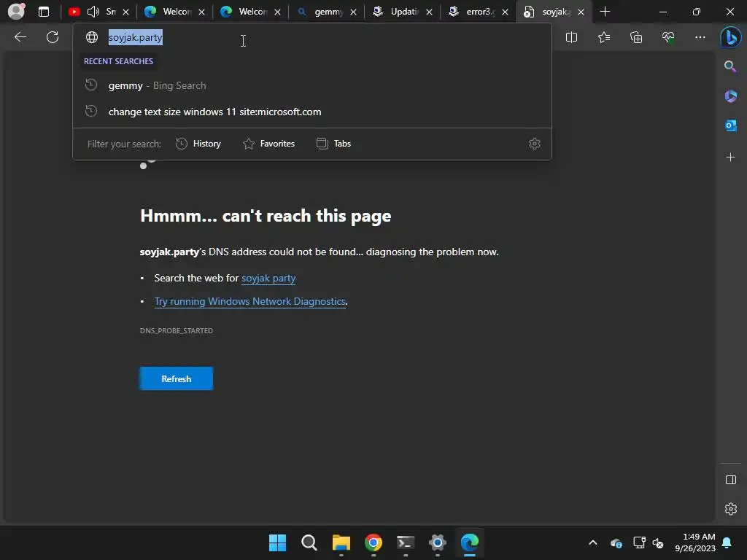This screenshot has height=560, width=747.
Task: Show hidden system tray icons
Action: tap(592, 542)
